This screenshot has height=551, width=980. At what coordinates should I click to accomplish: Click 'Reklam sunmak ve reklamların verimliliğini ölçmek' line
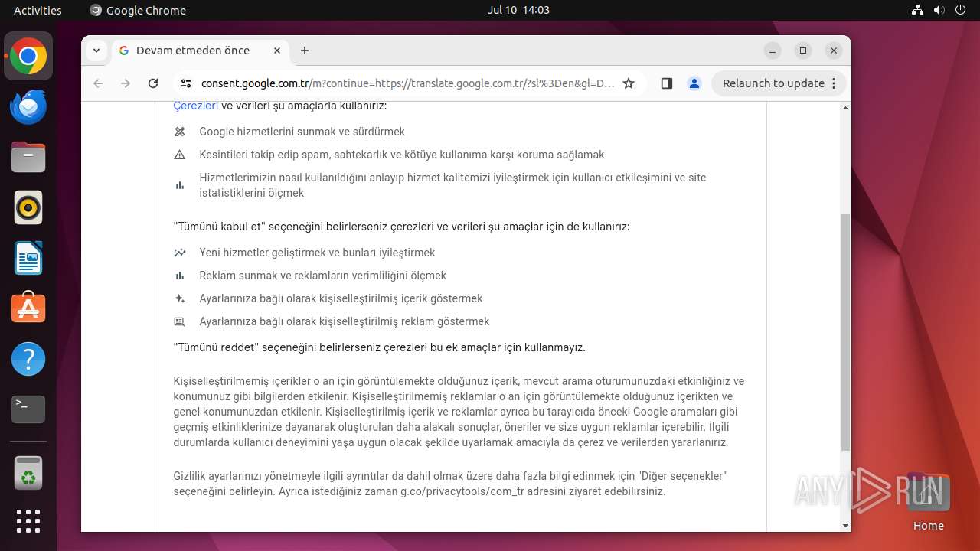pyautogui.click(x=322, y=275)
